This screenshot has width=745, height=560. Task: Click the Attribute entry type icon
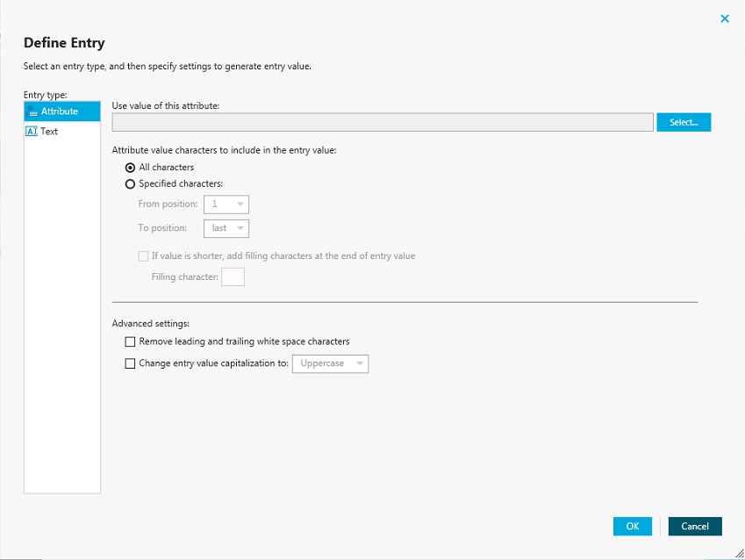[x=32, y=111]
